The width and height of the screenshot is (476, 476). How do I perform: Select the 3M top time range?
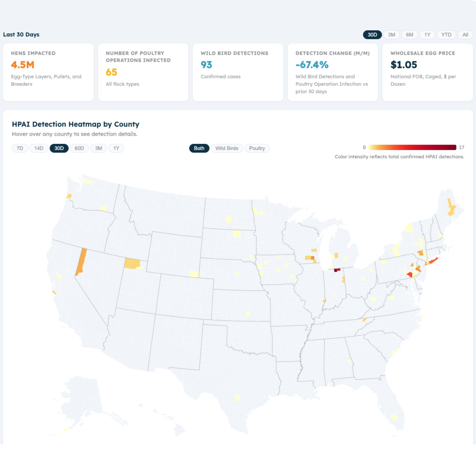(x=391, y=35)
